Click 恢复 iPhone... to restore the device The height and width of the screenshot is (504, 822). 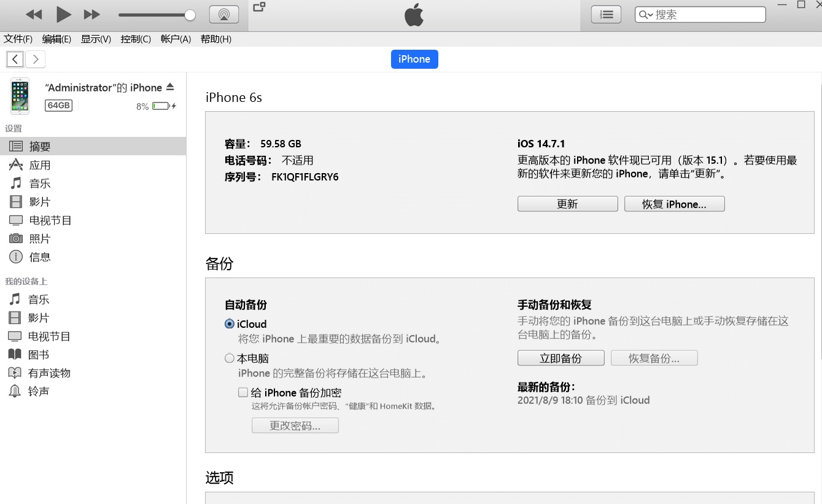pos(674,203)
